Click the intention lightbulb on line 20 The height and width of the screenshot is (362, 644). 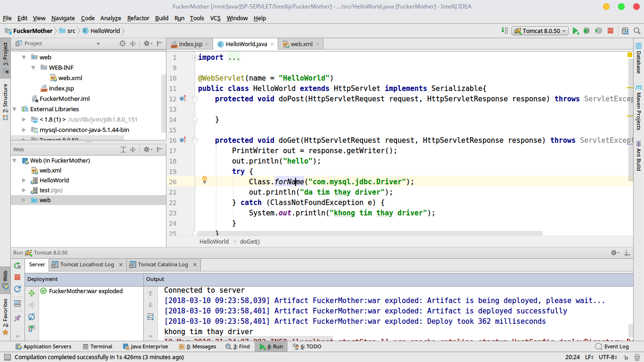205,180
